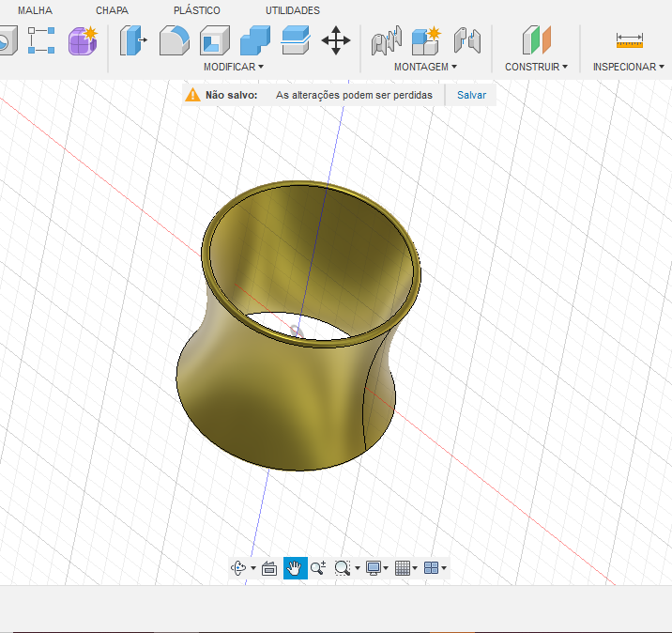Select the Press Pull tool icon
The height and width of the screenshot is (633, 672).
[133, 40]
